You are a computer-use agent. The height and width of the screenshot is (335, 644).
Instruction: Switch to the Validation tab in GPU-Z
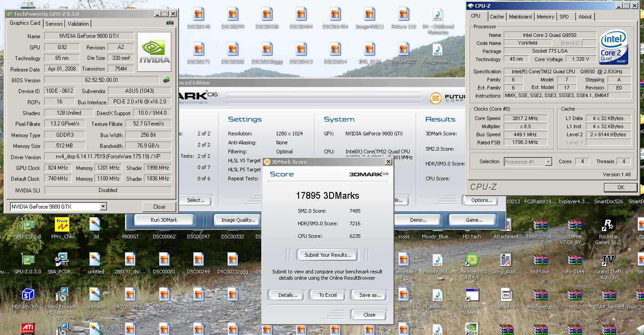pyautogui.click(x=78, y=24)
